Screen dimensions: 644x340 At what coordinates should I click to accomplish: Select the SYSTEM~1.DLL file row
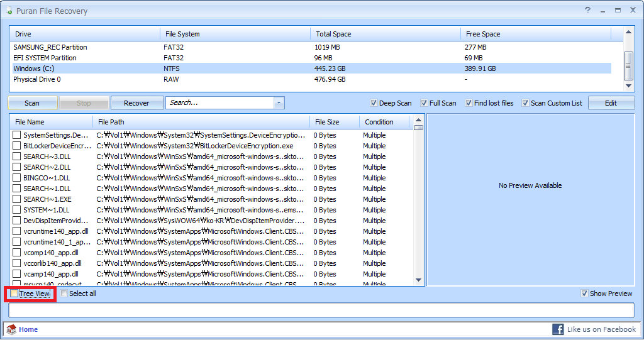[x=211, y=210]
